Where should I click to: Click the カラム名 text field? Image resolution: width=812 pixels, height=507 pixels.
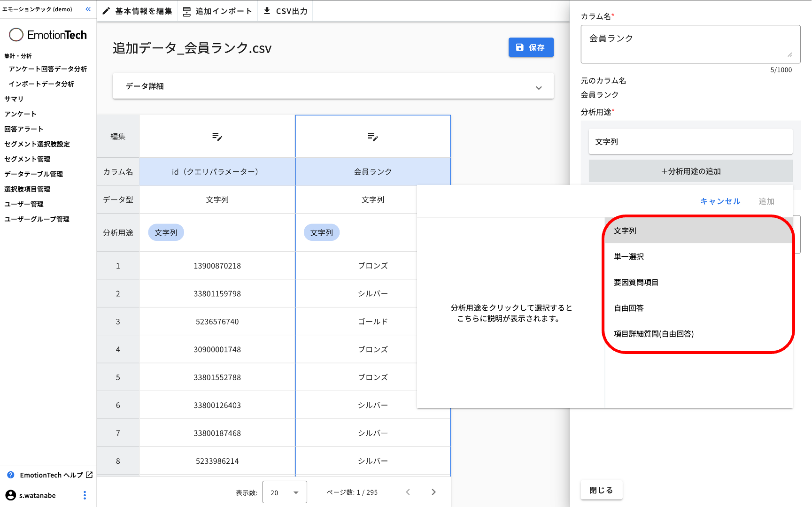(690, 44)
